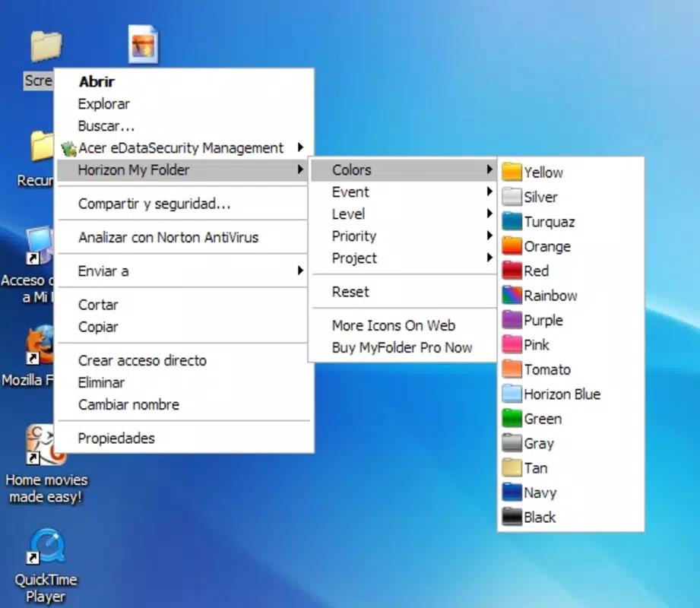Pick the Pink folder icon

click(x=512, y=344)
